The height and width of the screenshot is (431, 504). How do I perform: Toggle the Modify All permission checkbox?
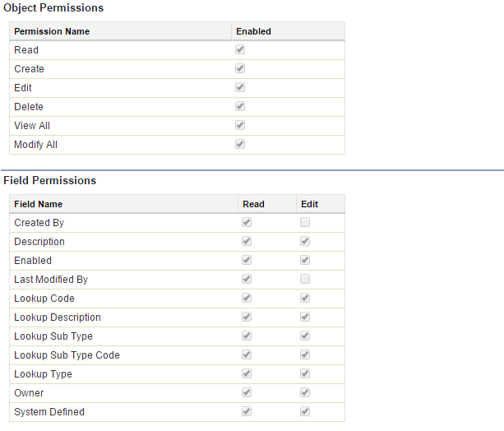point(240,144)
